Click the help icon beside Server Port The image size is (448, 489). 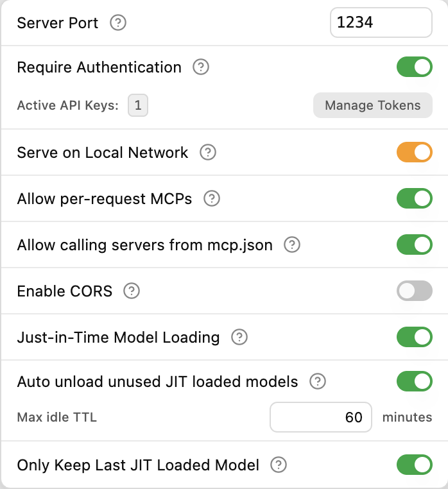click(x=118, y=24)
